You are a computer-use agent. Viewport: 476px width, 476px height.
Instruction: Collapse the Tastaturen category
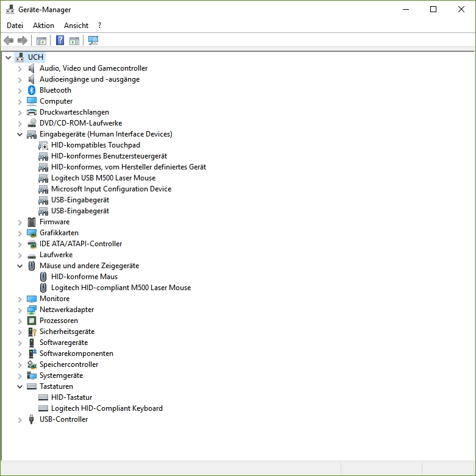[20, 386]
